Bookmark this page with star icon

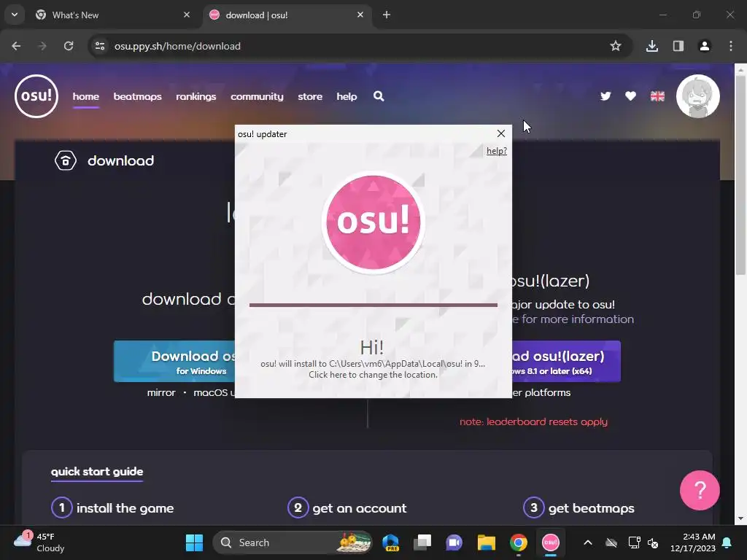pyautogui.click(x=616, y=46)
